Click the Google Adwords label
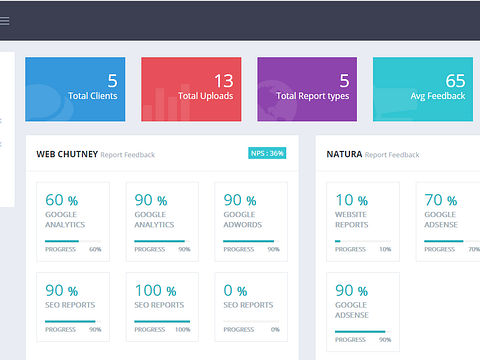480x360 pixels. 243,220
